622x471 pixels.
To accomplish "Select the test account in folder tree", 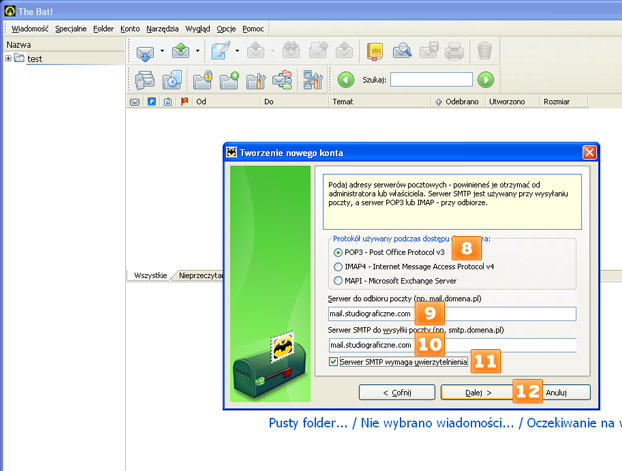I will pyautogui.click(x=35, y=59).
